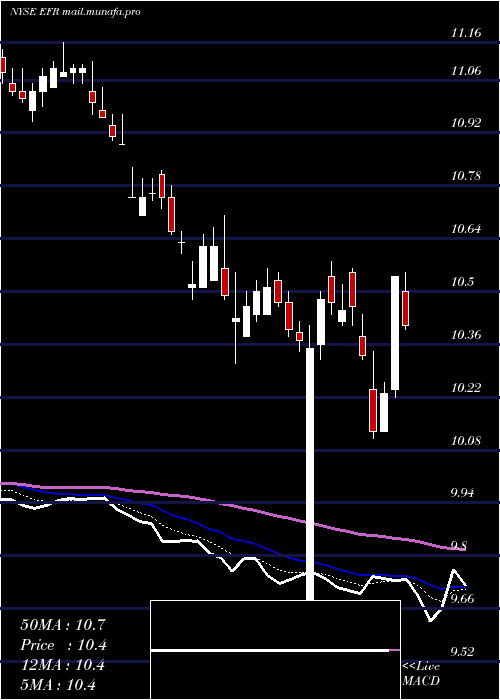
Task: Select the 10.78 price axis label
Action: tap(466, 176)
